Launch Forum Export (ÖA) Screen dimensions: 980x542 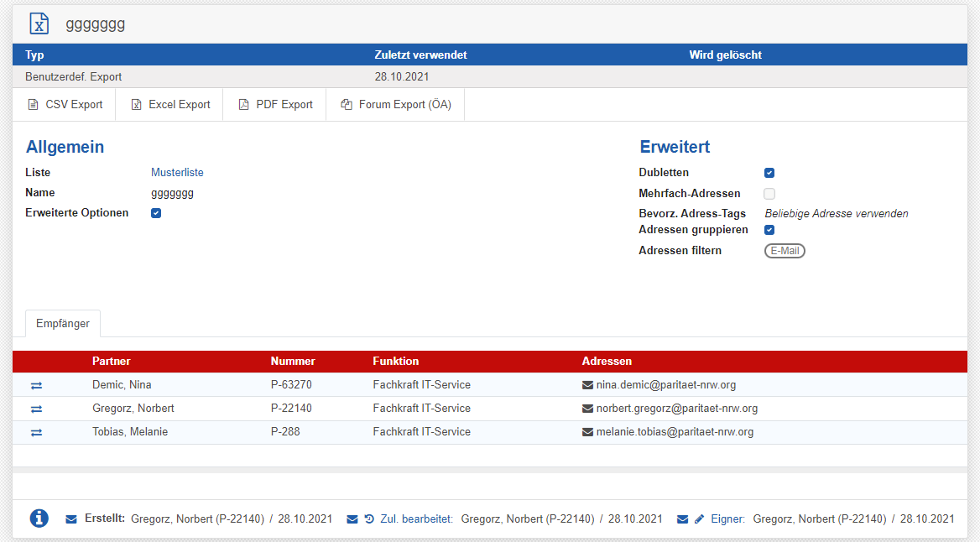[x=395, y=105]
